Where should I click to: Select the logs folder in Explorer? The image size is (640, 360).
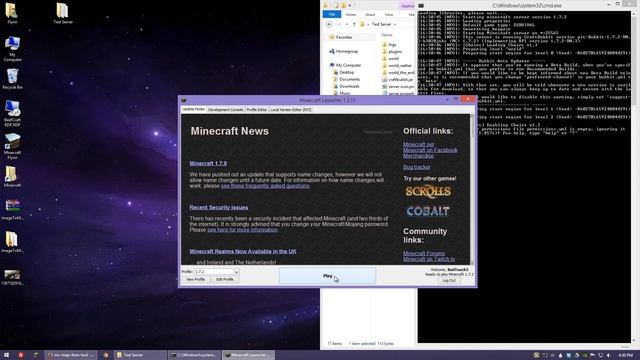click(389, 44)
